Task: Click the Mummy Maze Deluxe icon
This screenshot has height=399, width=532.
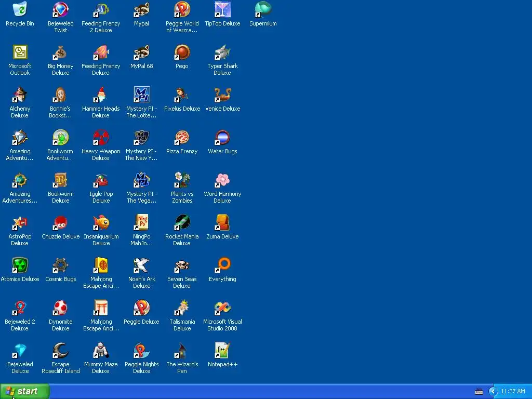Action: click(101, 350)
